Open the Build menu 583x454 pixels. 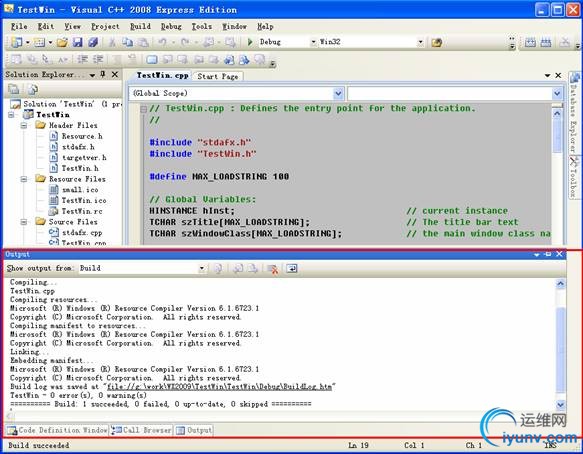(140, 26)
